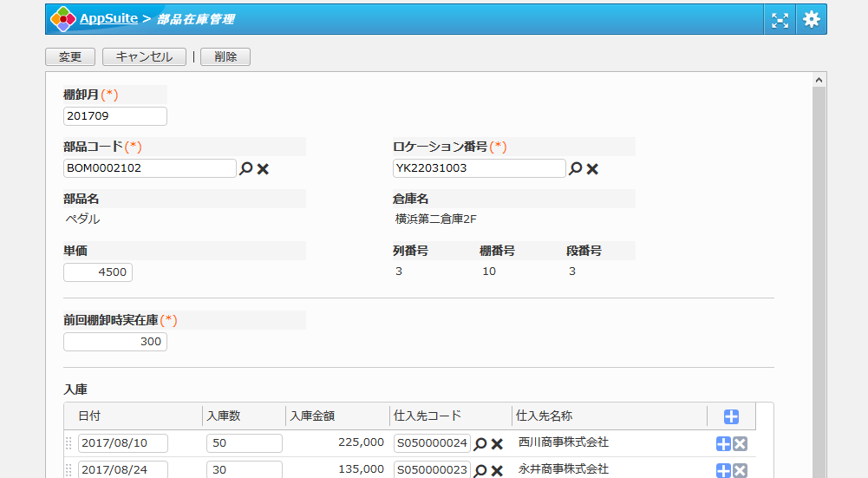
Task: Clear the 部品コード field value
Action: point(263,168)
